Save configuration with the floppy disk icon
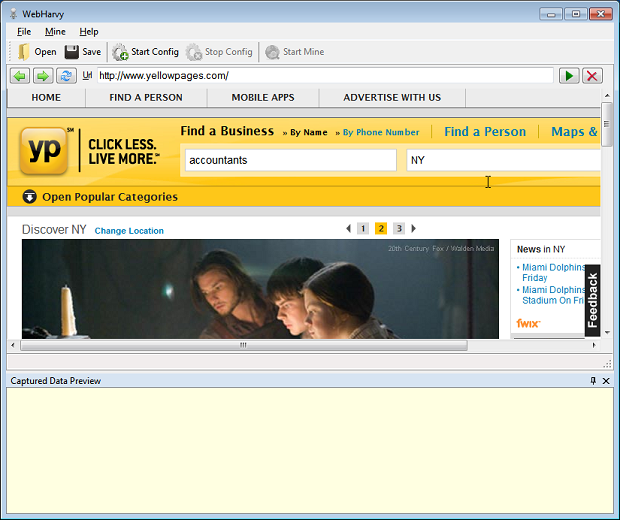 click(72, 52)
